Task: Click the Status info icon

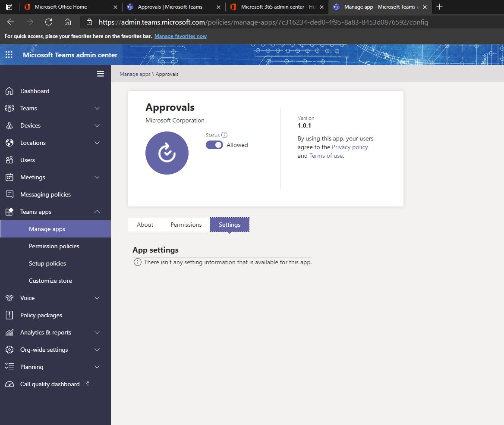Action: (x=224, y=135)
